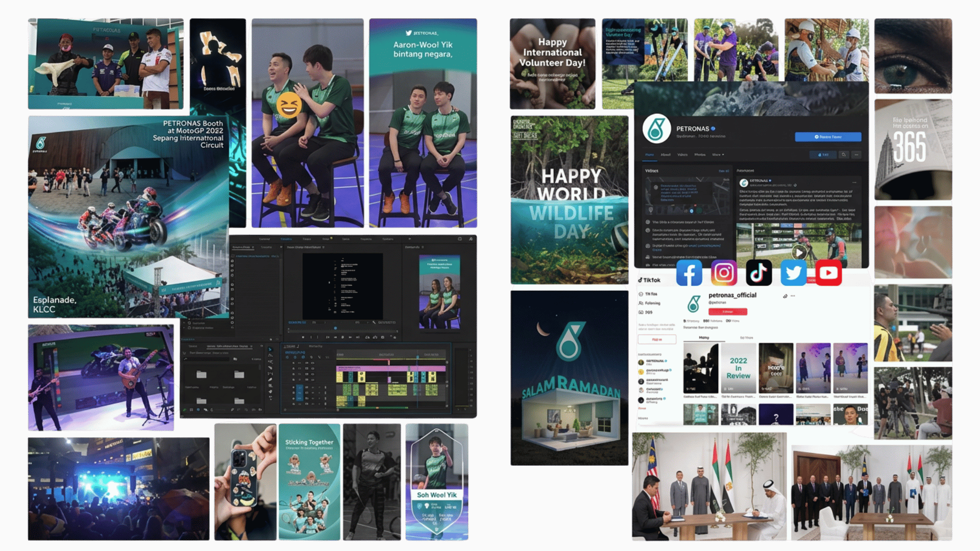
Task: Click the Twitter bird icon
Action: click(793, 273)
